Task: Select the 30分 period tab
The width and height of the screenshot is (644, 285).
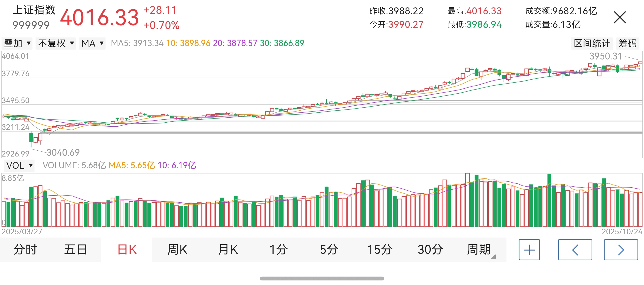Action: click(430, 249)
